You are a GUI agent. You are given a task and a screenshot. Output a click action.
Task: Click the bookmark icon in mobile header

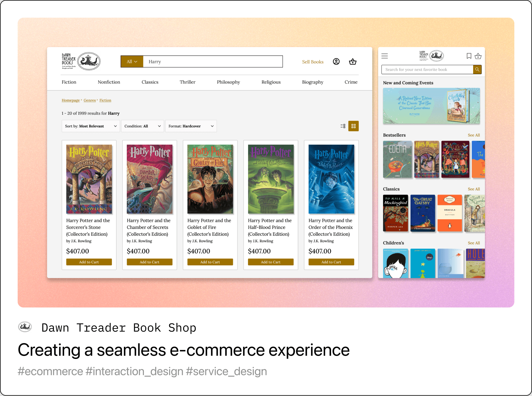[x=469, y=56]
